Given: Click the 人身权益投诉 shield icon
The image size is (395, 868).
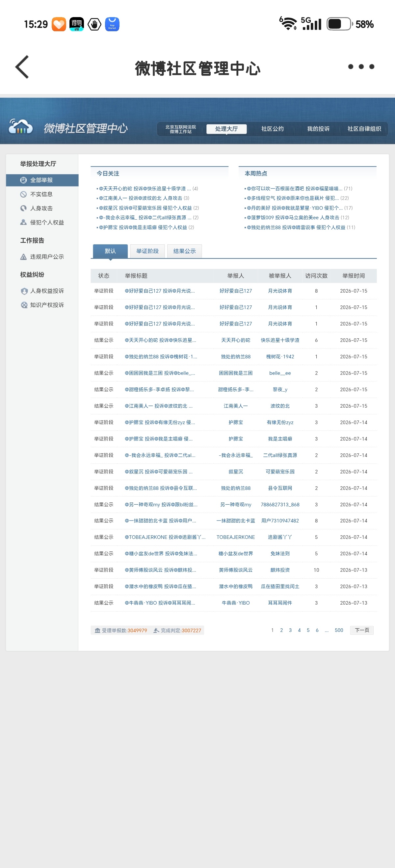Looking at the screenshot, I should point(24,291).
